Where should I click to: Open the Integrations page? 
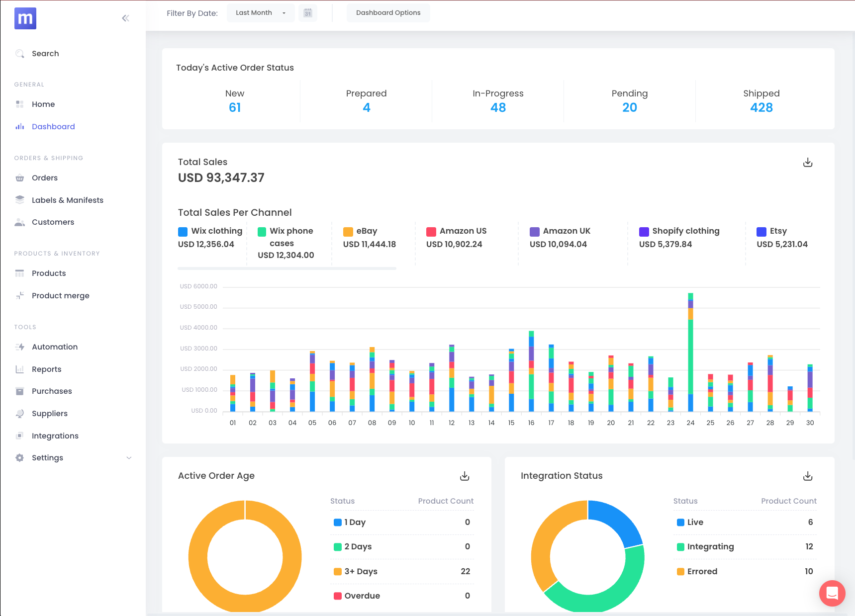[x=55, y=436]
